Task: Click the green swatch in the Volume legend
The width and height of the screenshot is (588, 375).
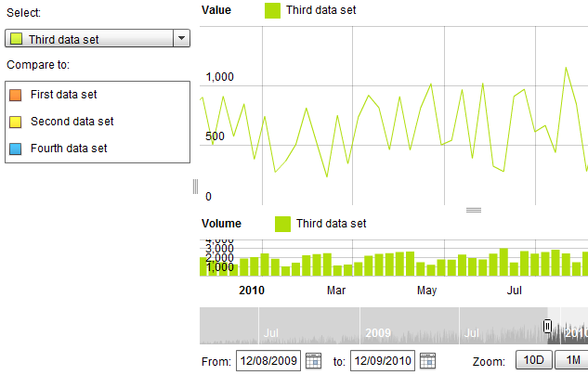Action: [282, 225]
